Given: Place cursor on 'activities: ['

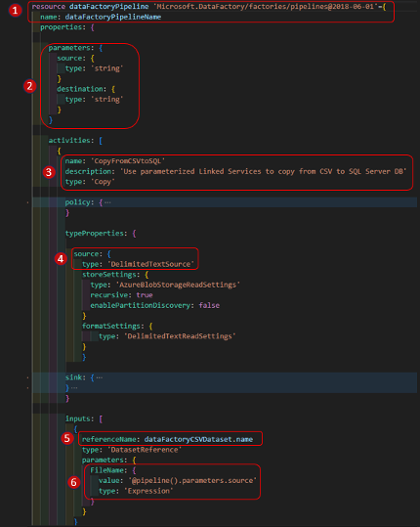Looking at the screenshot, I should [x=75, y=141].
